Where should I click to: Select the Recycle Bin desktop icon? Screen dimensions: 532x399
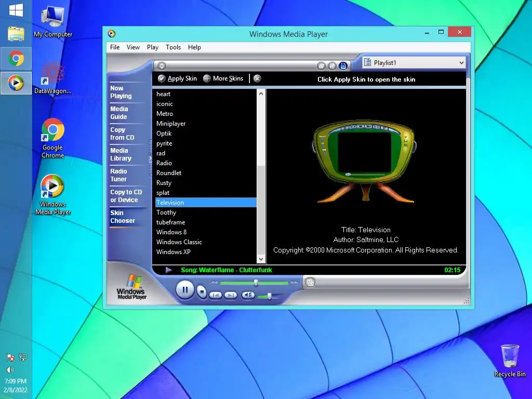coord(510,361)
